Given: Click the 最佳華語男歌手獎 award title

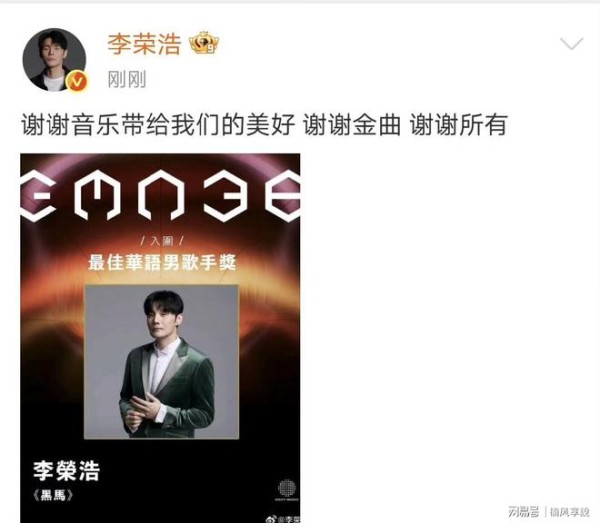Looking at the screenshot, I should [x=162, y=262].
